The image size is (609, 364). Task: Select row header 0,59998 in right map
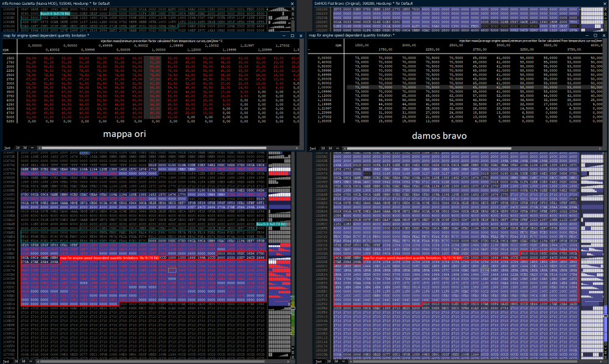[x=325, y=71]
